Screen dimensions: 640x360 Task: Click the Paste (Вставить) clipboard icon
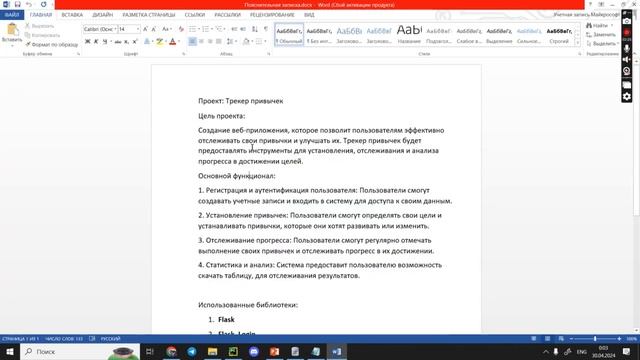point(12,33)
